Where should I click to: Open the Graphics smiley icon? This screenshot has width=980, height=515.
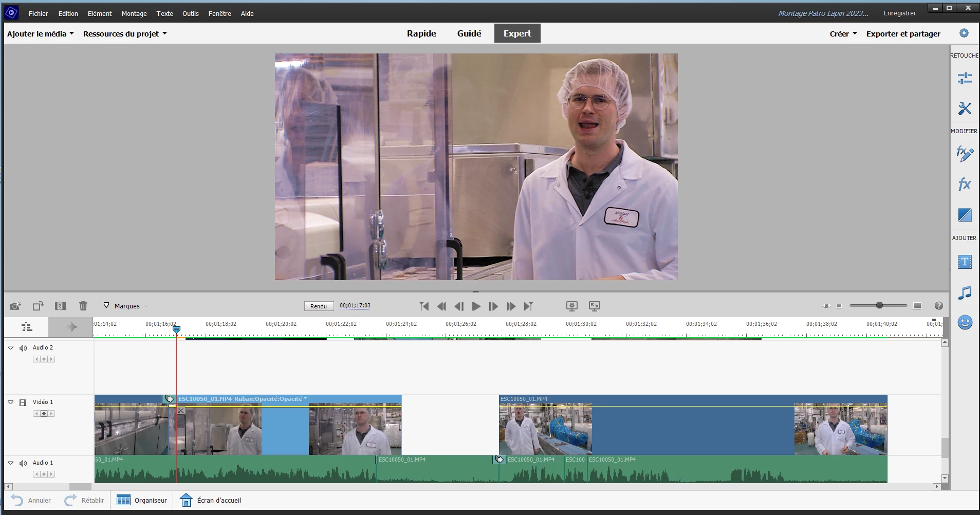click(x=965, y=322)
